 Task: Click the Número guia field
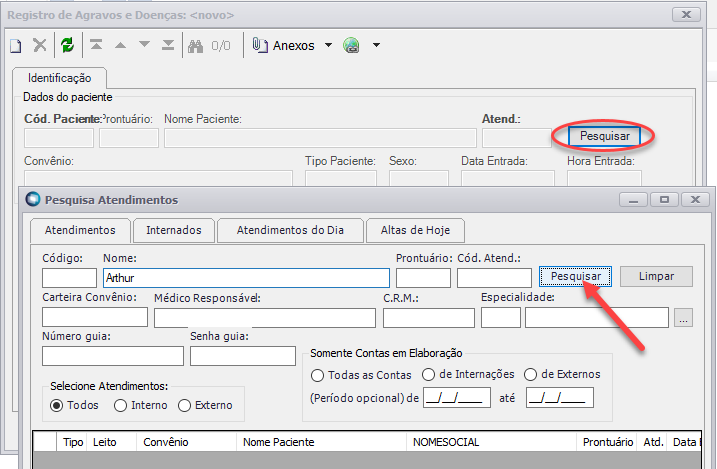pyautogui.click(x=113, y=356)
